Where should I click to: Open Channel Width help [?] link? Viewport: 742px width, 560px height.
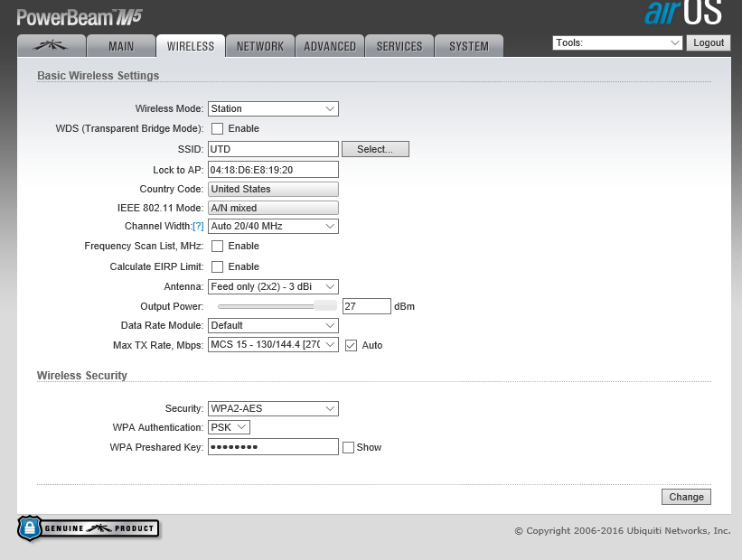199,226
